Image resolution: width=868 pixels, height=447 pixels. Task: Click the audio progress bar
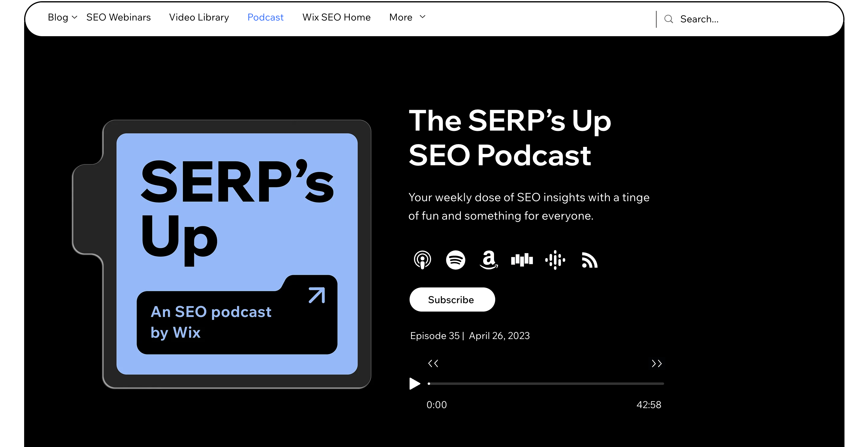point(546,384)
